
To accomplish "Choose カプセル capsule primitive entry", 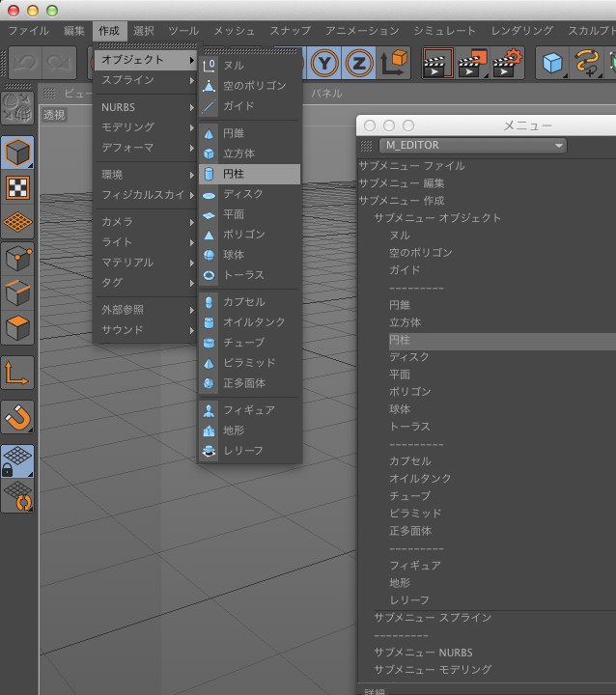I will pyautogui.click(x=250, y=302).
